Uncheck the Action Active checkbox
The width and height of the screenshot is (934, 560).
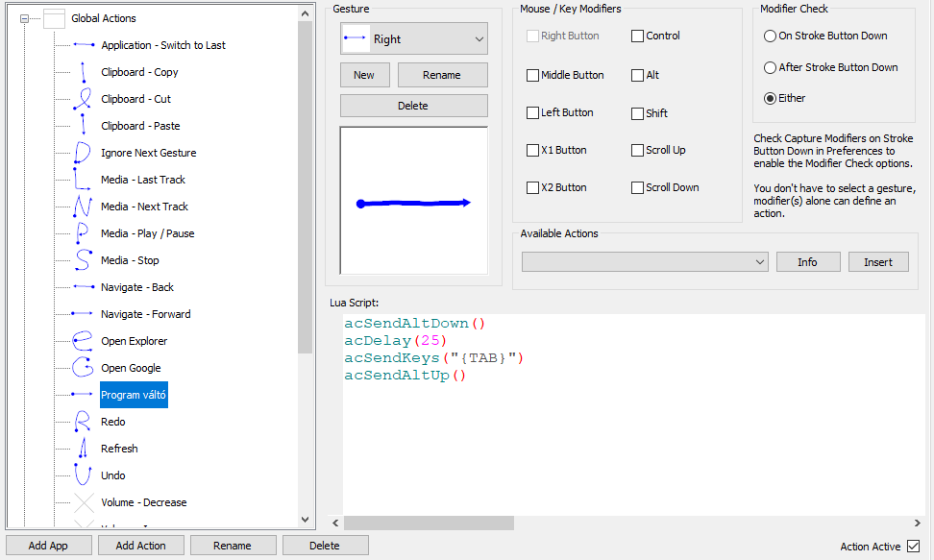pos(913,547)
